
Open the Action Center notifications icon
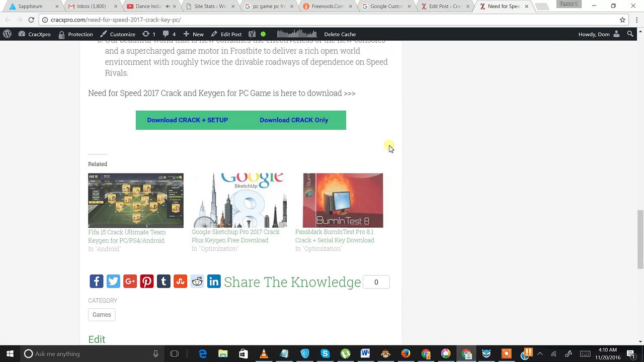[631, 354]
